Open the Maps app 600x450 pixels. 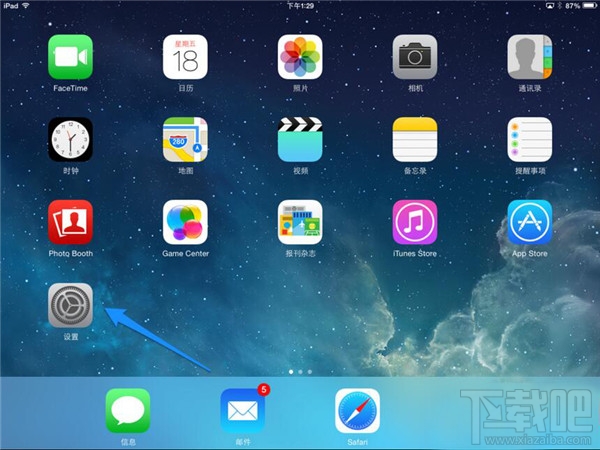coord(185,140)
